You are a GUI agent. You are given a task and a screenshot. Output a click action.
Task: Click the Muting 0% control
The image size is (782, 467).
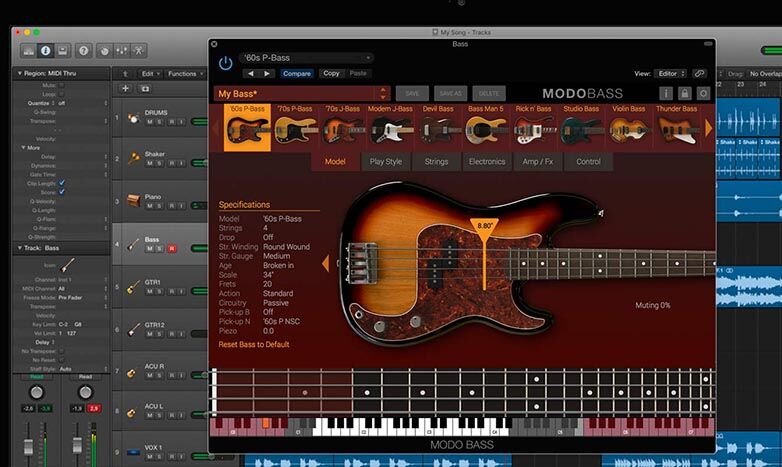(x=652, y=305)
